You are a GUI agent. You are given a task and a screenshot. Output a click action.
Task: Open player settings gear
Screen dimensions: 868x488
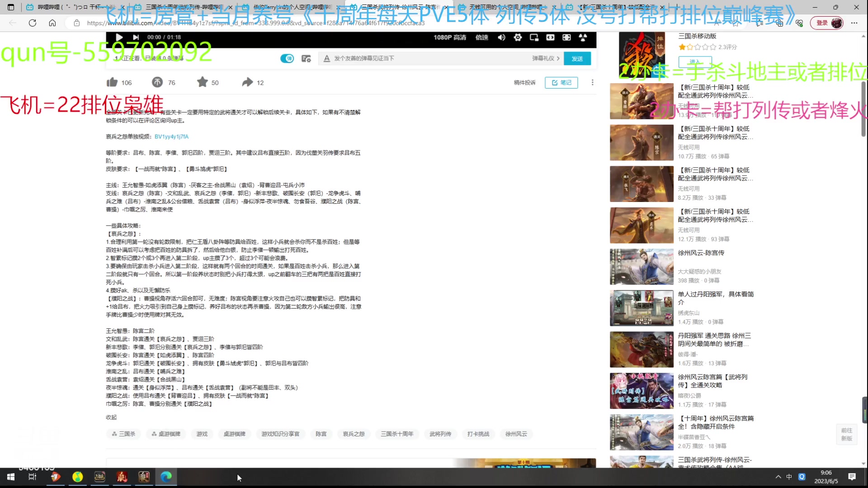click(518, 38)
